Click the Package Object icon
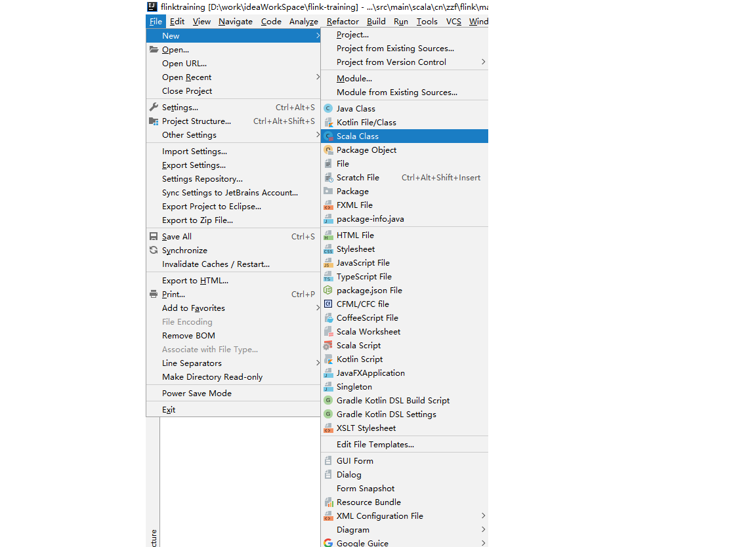Image resolution: width=756 pixels, height=547 pixels. pyautogui.click(x=328, y=150)
